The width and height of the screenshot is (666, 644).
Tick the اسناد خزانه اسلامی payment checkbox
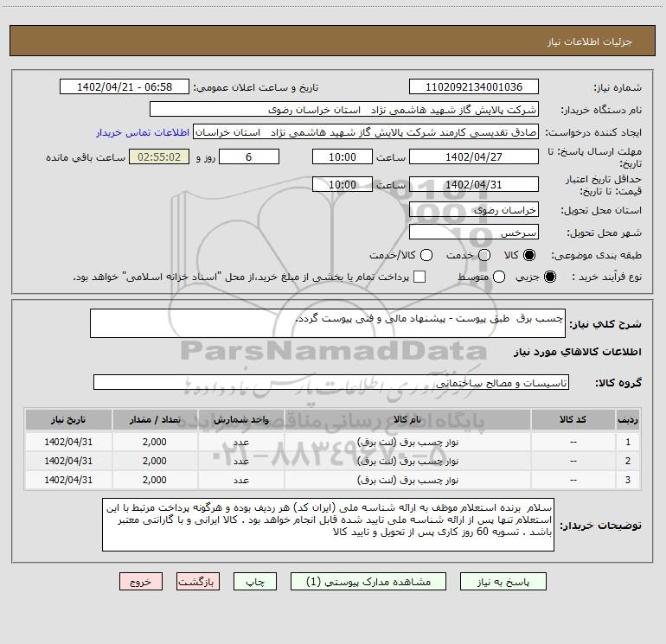(419, 277)
